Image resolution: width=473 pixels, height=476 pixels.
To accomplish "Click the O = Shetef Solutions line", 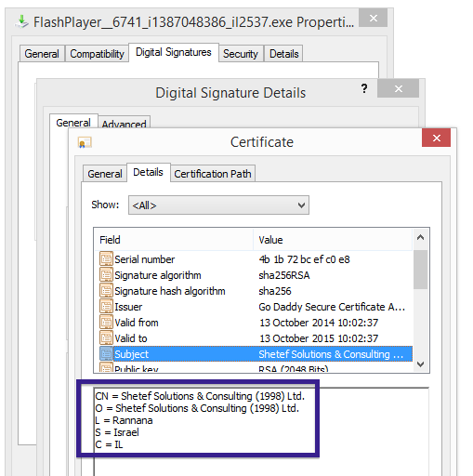I will coord(197,408).
